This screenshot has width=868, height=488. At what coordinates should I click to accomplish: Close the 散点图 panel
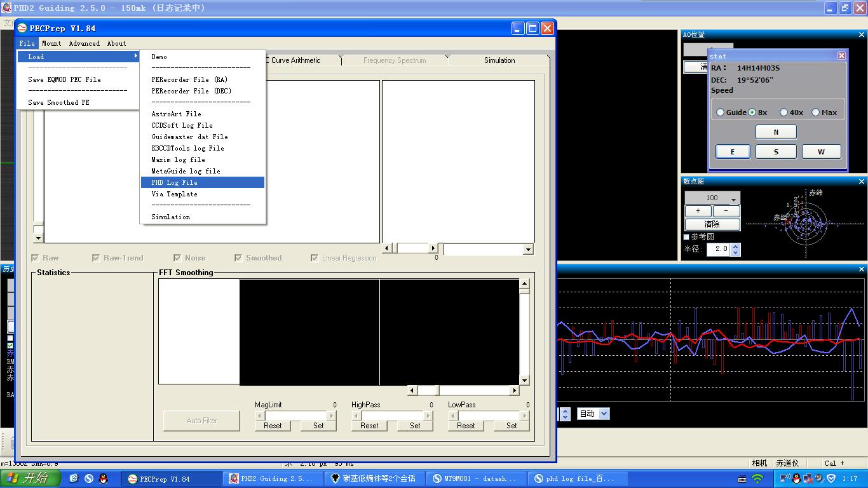[x=862, y=181]
